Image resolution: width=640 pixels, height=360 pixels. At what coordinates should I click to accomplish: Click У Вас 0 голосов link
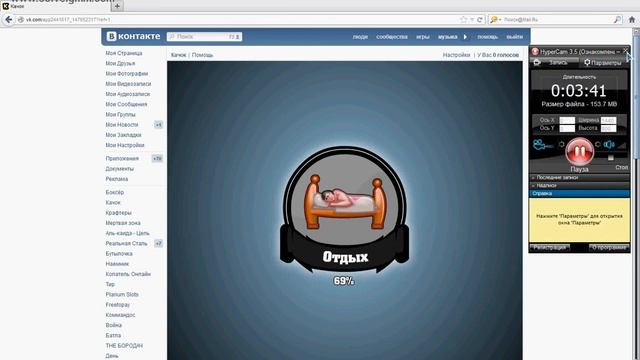coord(498,55)
